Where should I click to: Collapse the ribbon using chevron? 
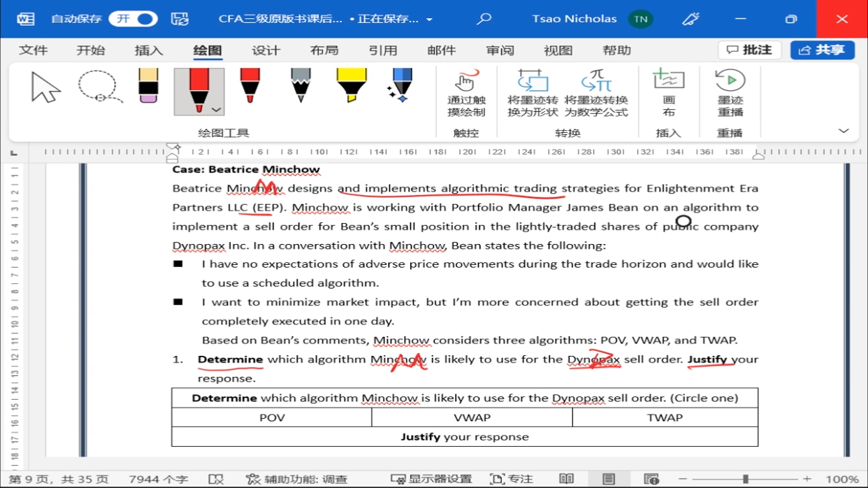point(844,131)
